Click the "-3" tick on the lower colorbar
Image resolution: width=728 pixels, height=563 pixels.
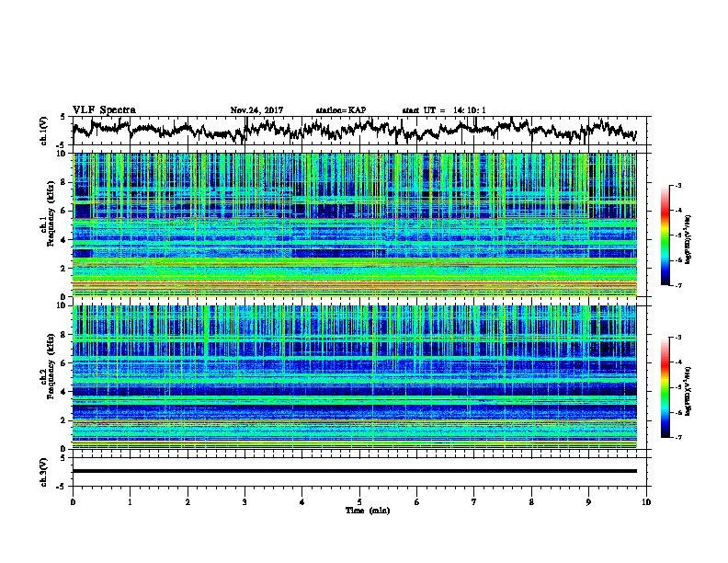coord(678,338)
